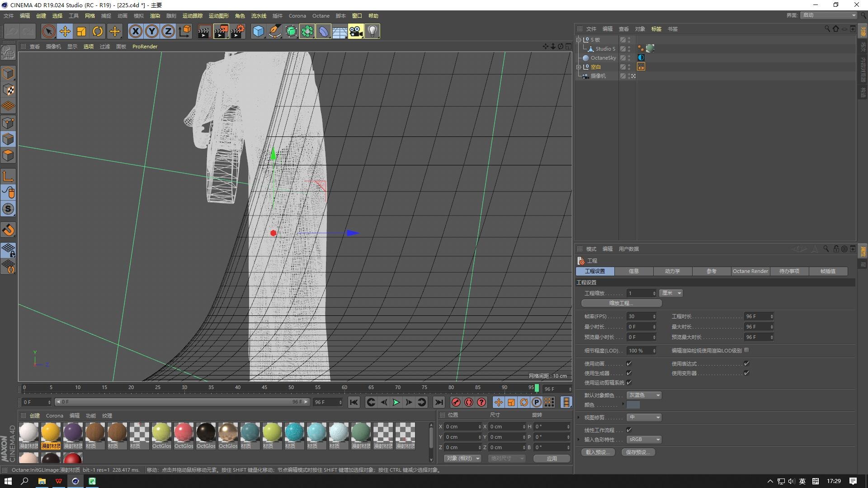Screen dimensions: 868x488
Task: Select the Move tool in top toolbar
Action: [65, 31]
